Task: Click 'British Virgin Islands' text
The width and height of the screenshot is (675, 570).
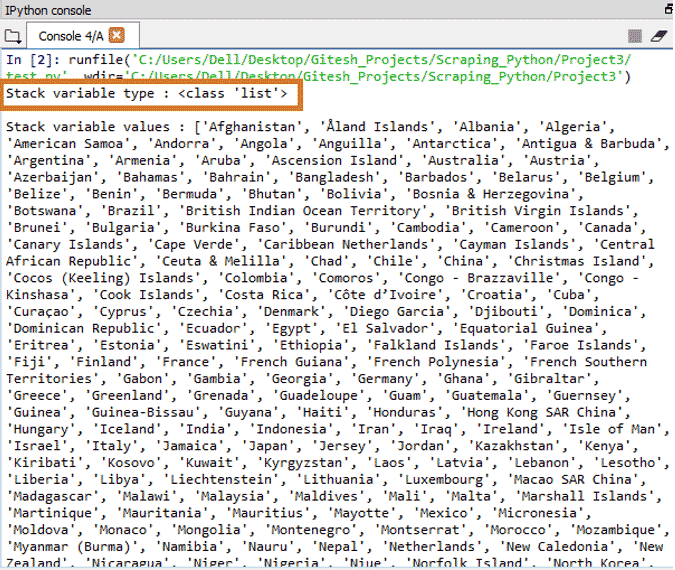Action: click(538, 211)
